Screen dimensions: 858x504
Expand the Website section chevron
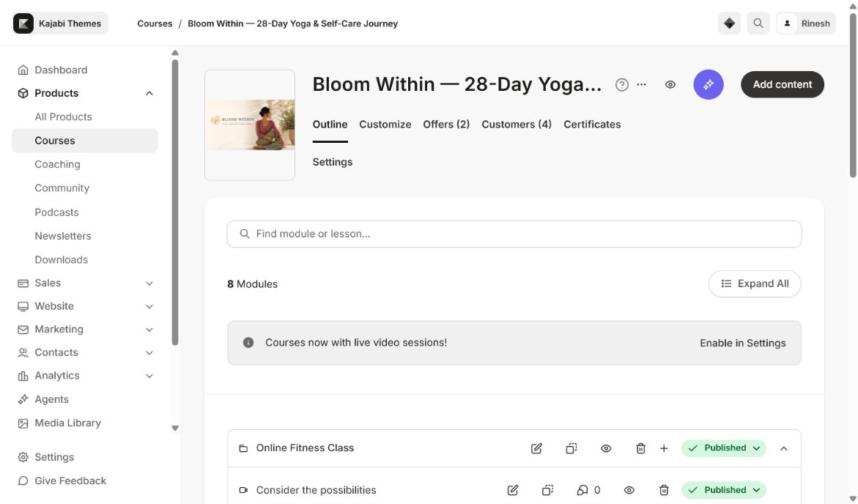tap(149, 306)
